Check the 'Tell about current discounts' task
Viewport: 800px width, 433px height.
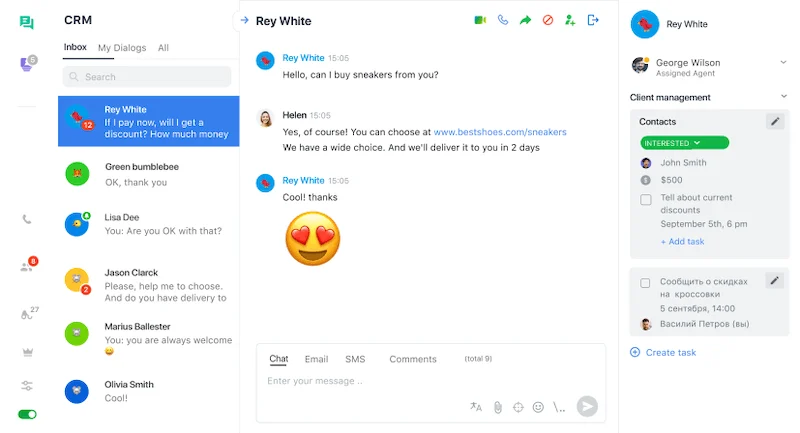(646, 200)
